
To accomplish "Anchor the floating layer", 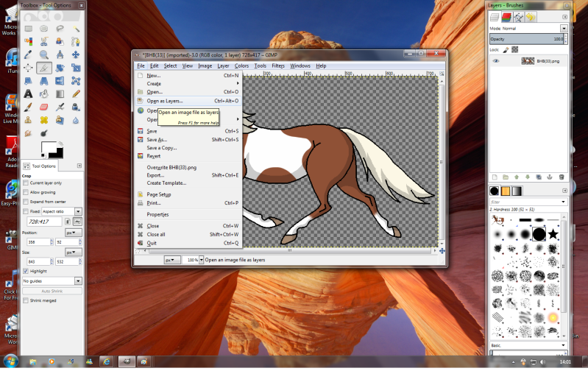I will tap(550, 177).
